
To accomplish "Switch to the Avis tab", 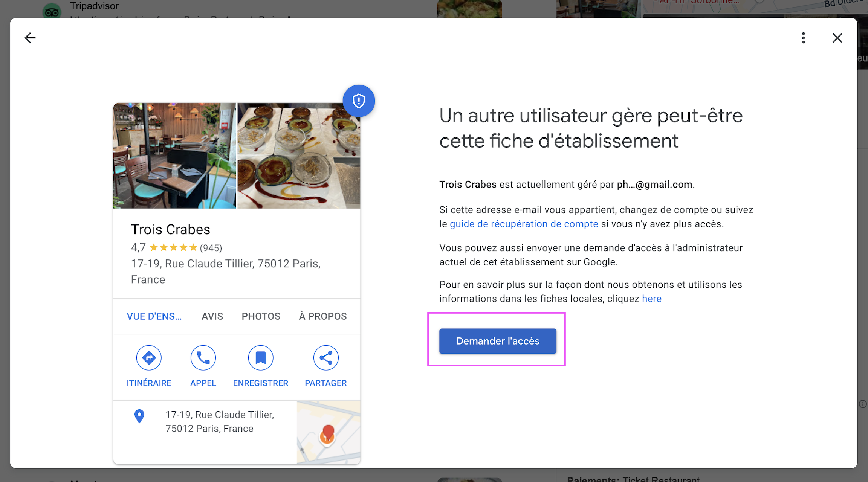I will tap(212, 316).
